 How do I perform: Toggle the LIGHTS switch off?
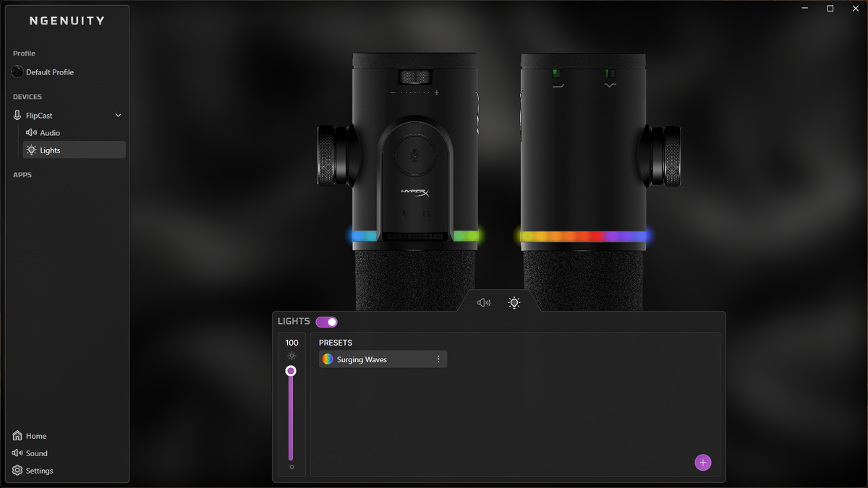(x=327, y=322)
